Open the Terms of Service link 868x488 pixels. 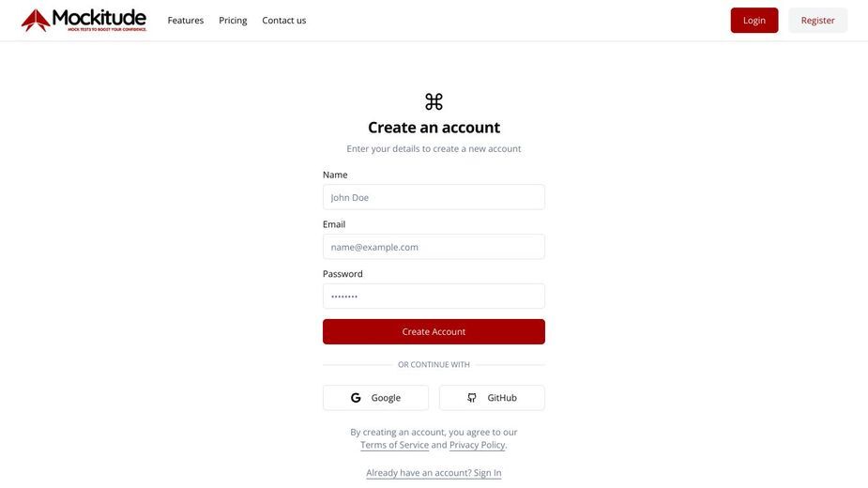click(x=395, y=445)
